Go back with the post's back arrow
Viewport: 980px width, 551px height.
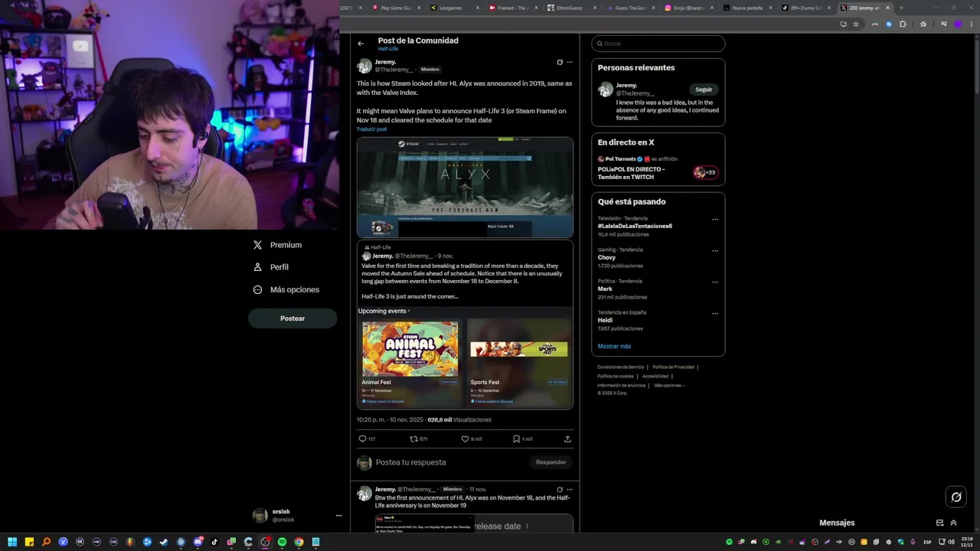point(361,44)
